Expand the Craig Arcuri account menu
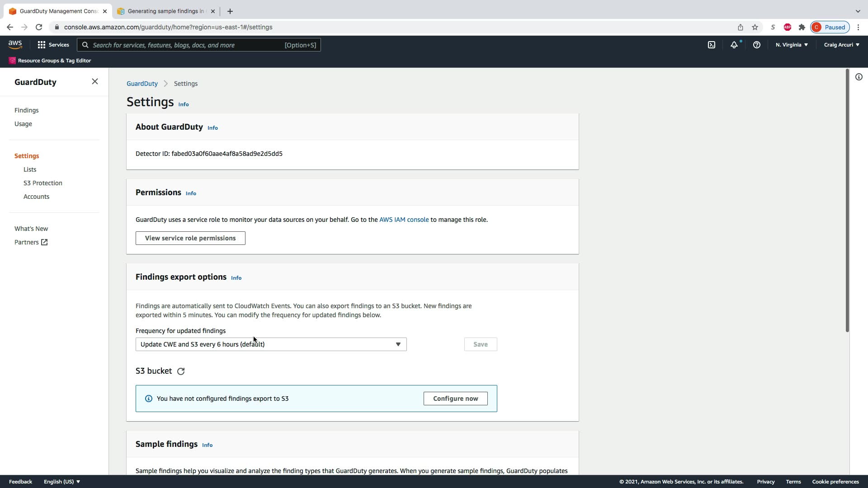The height and width of the screenshot is (488, 868). coord(841,45)
